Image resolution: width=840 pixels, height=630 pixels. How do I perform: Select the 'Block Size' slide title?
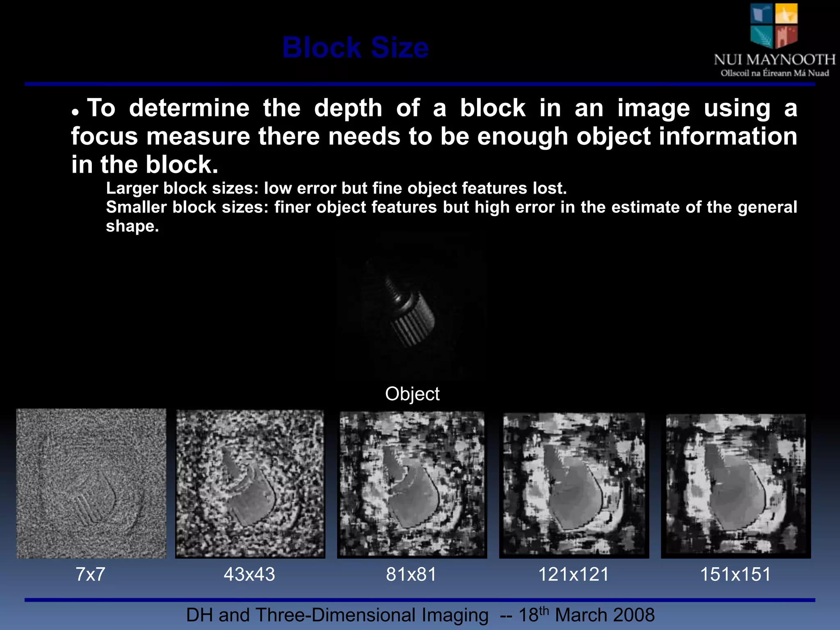click(x=356, y=48)
